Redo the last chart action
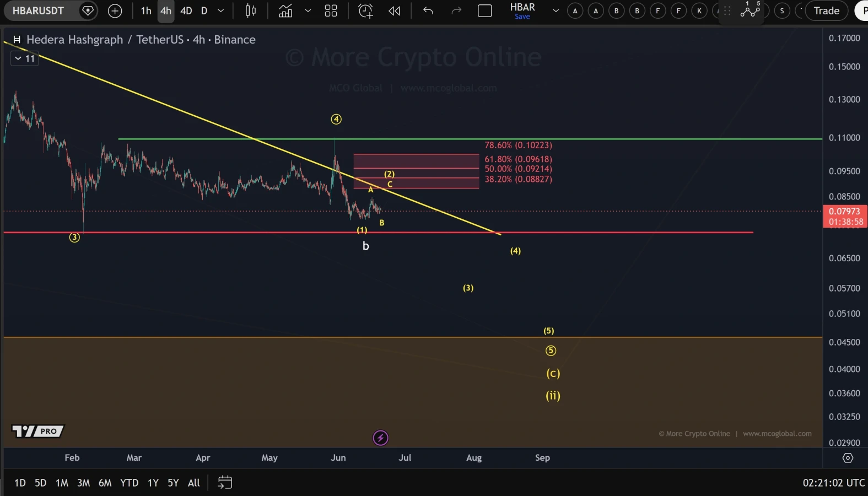The height and width of the screenshot is (496, 868). tap(456, 10)
